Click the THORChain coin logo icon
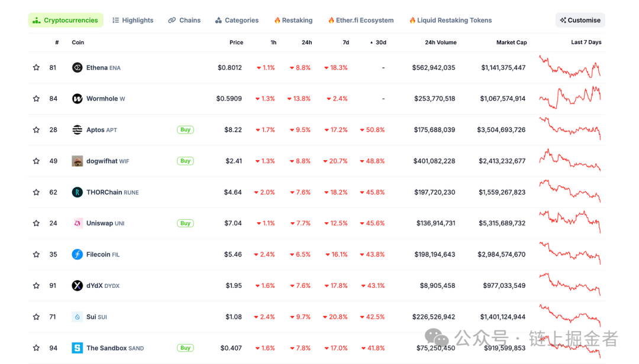 tap(77, 192)
